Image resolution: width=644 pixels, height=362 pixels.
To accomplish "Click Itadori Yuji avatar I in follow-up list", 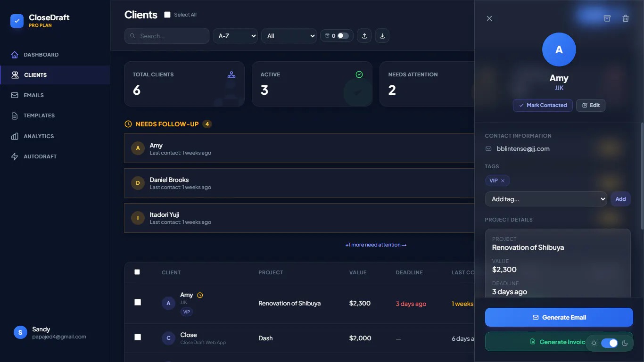I will (x=138, y=218).
